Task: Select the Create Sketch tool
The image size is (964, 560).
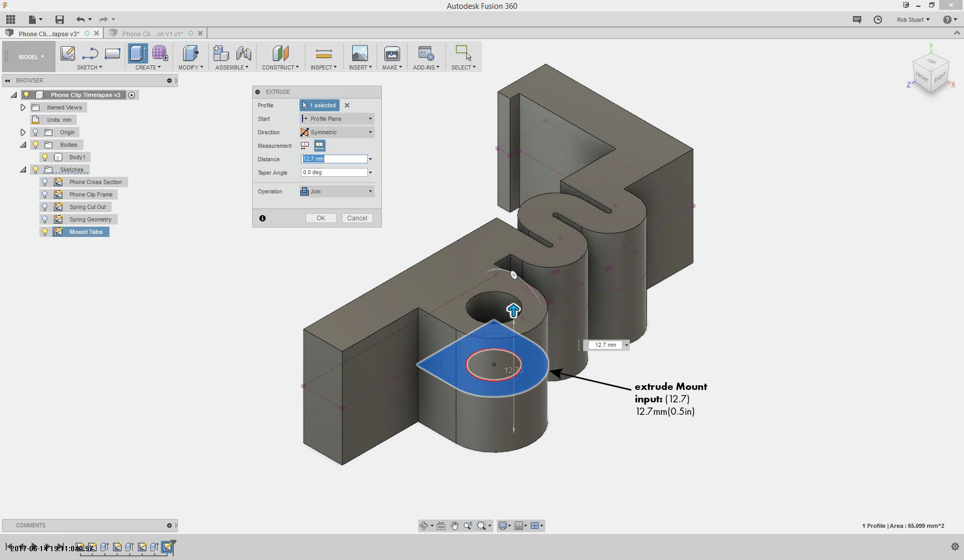Action: 67,53
